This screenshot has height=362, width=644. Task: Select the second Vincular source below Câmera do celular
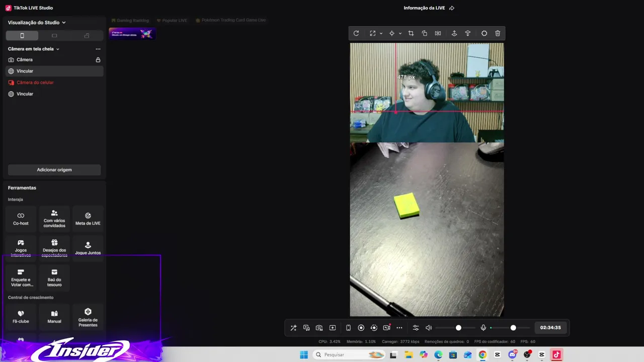point(54,94)
